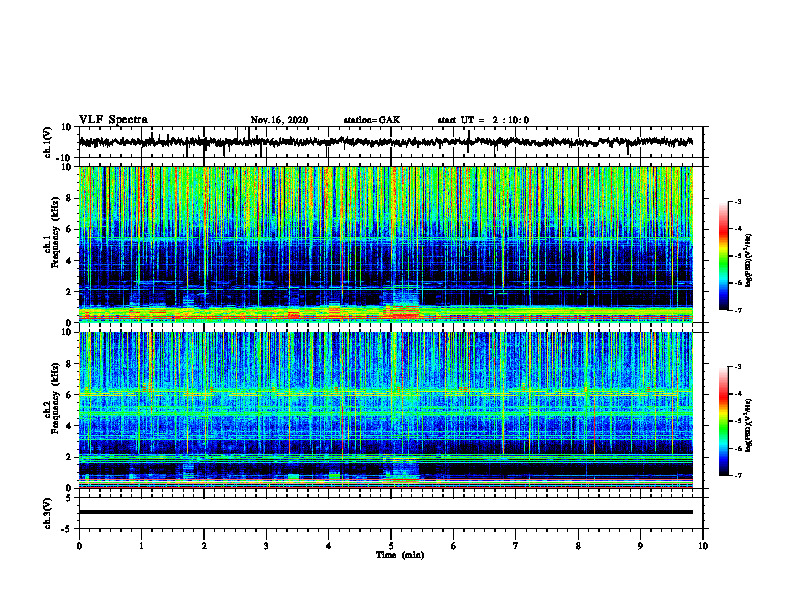
Task: Click the 'ch.2 Frequency (kHz)' axis label
Action: click(x=53, y=398)
